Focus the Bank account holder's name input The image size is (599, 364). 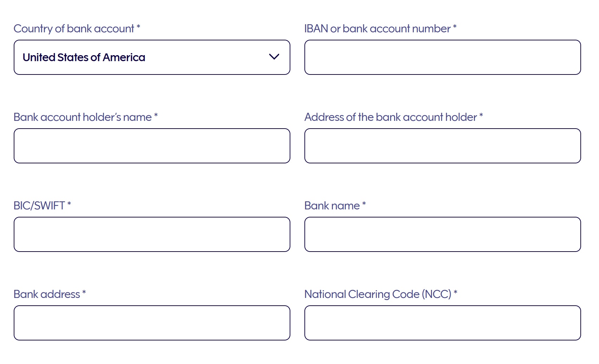click(x=152, y=146)
